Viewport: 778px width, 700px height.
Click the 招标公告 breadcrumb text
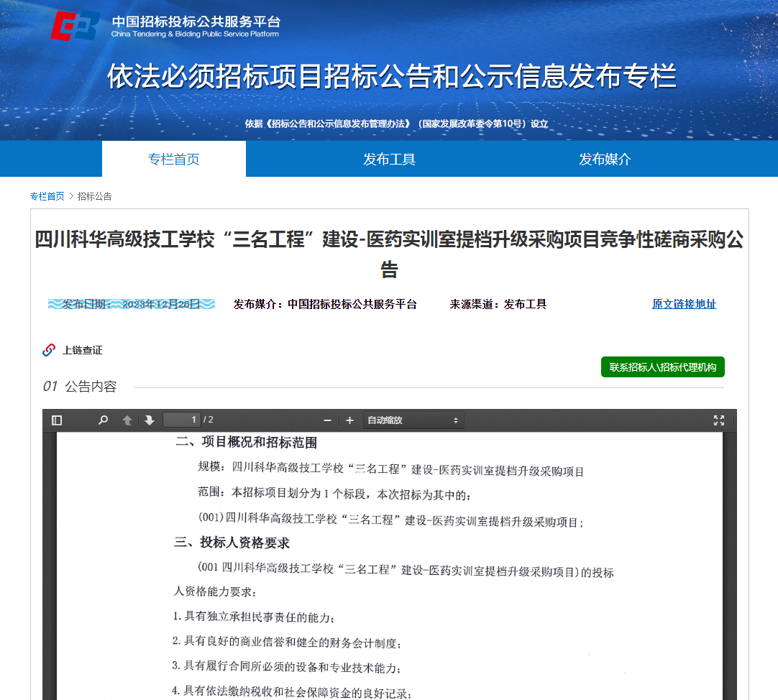[x=95, y=196]
